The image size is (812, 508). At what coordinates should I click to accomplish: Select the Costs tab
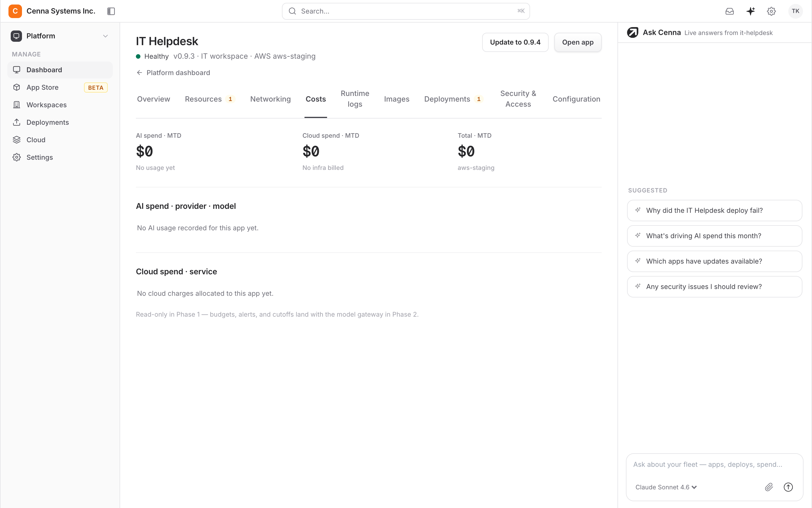(x=316, y=99)
